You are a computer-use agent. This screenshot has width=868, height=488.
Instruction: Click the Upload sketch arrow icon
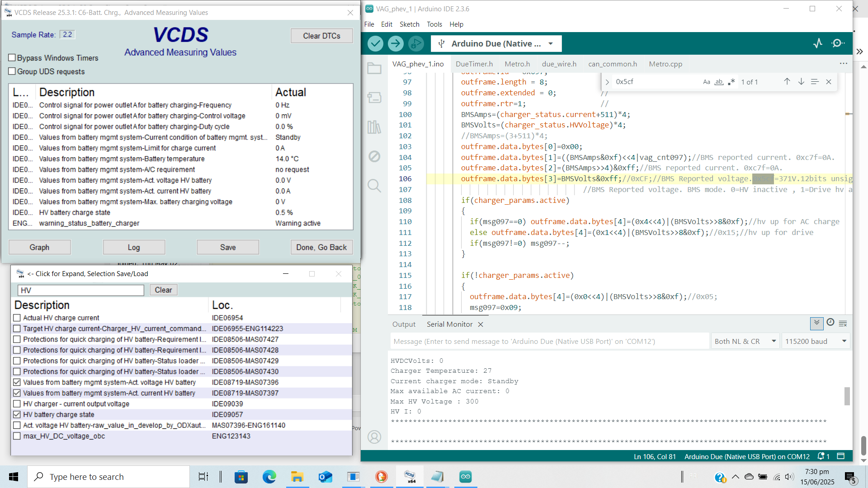(x=396, y=43)
